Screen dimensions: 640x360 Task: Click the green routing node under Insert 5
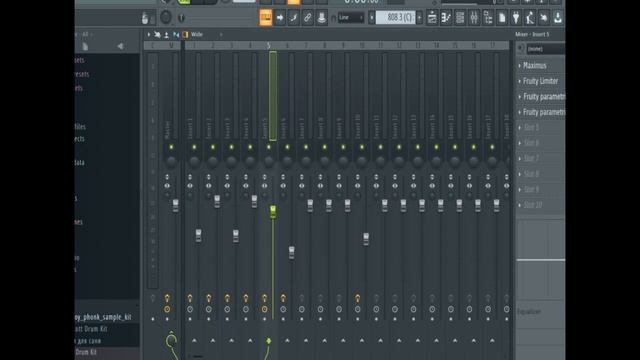tap(269, 340)
